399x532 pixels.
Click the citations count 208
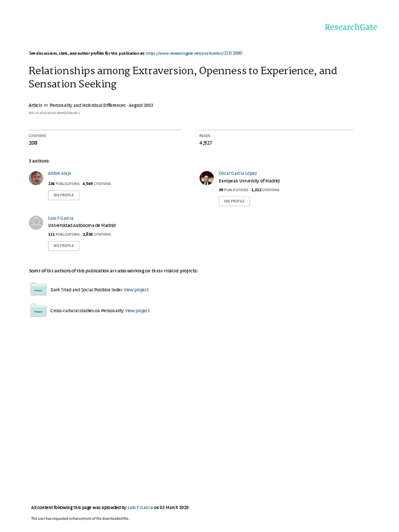[x=33, y=142]
